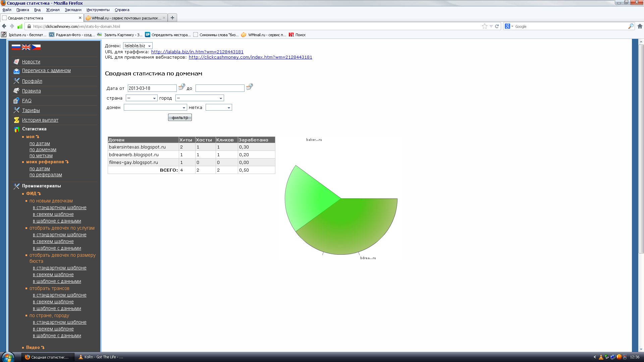Go forward with the browser forward arrow
This screenshot has height=362, width=644.
click(12, 26)
